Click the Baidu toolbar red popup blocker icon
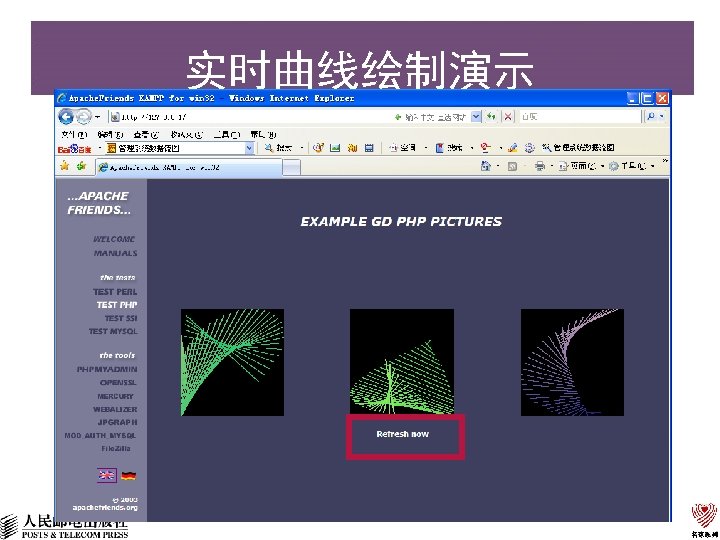The width and height of the screenshot is (720, 540). (x=485, y=148)
